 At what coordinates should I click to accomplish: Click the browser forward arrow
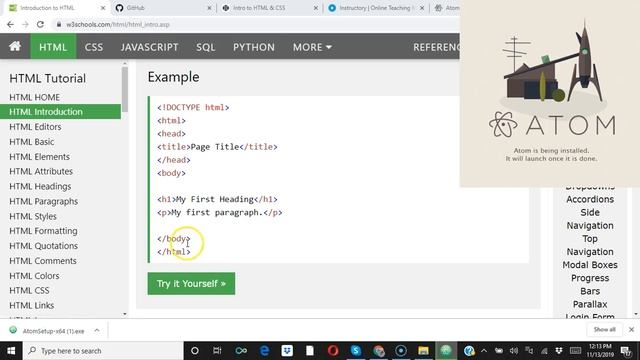[x=25, y=24]
